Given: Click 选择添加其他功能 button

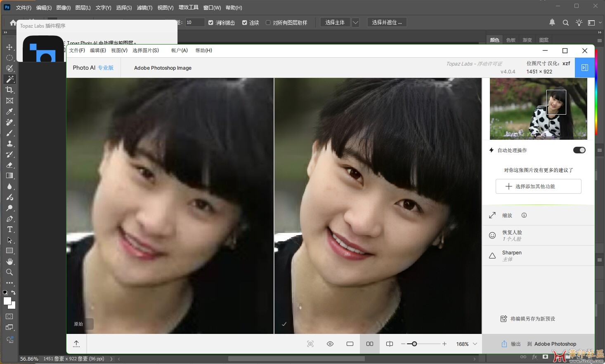Looking at the screenshot, I should (x=539, y=186).
